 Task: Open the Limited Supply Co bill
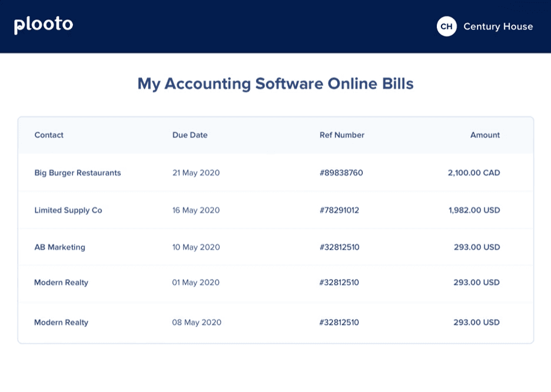pos(68,210)
